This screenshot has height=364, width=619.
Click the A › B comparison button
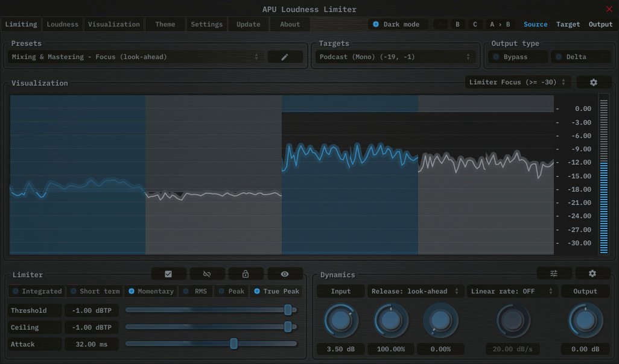click(x=501, y=24)
